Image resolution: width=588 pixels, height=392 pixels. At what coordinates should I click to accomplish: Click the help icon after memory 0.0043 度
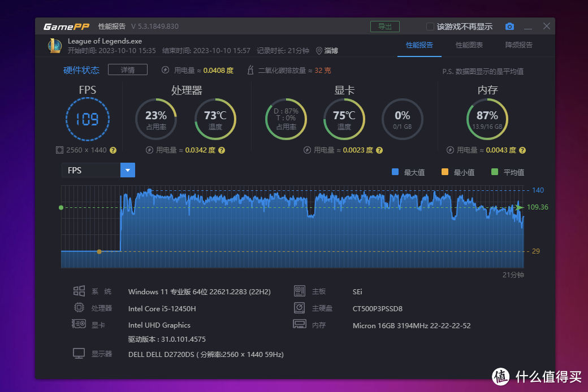click(x=522, y=150)
